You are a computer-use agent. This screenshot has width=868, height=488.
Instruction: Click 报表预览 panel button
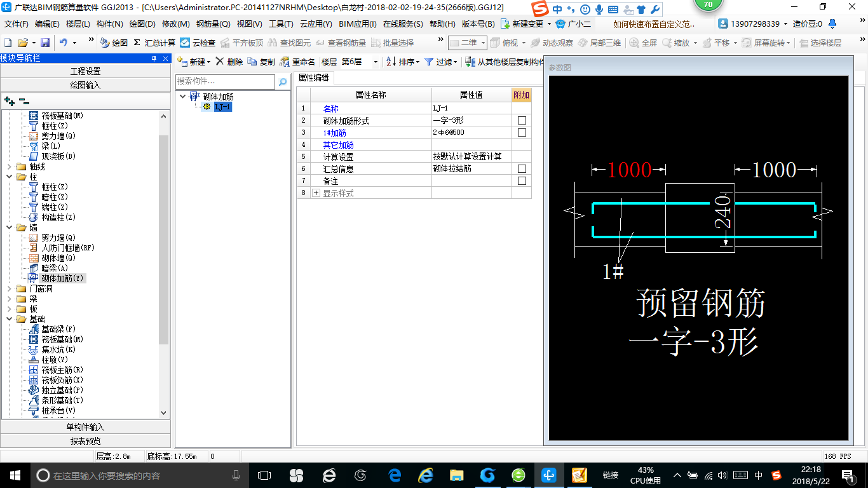85,441
